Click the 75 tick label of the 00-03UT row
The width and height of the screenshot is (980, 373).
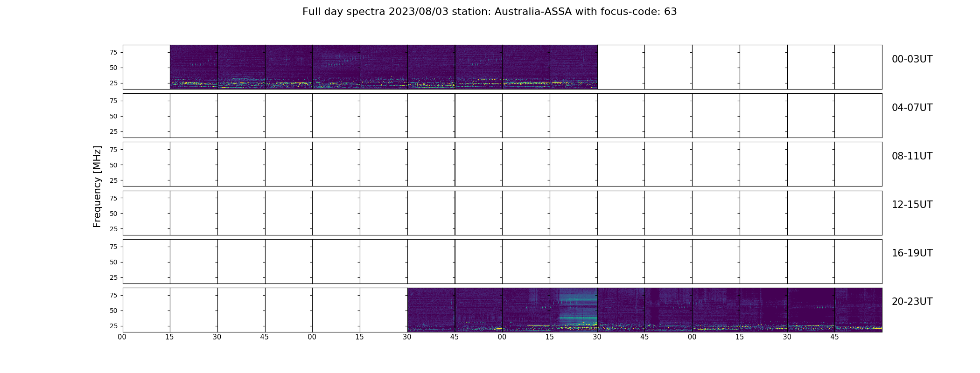(113, 52)
